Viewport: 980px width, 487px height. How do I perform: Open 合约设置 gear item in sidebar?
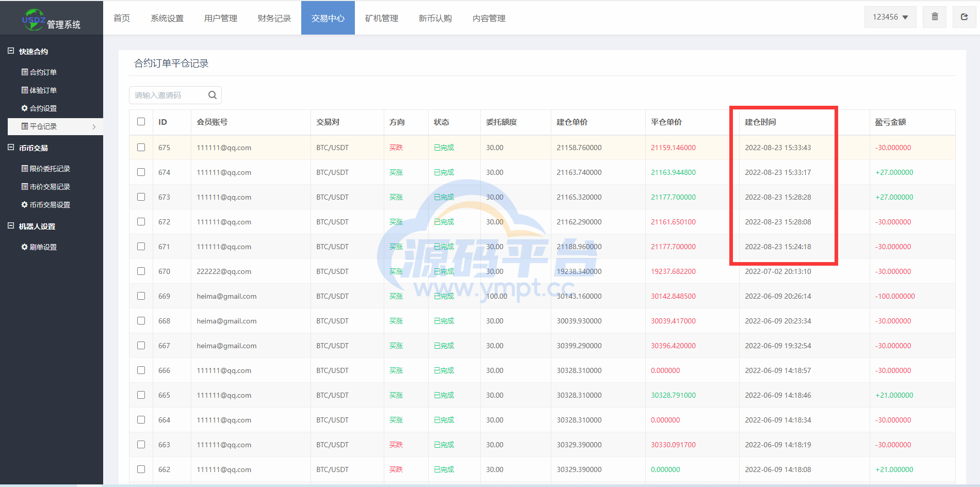click(39, 108)
